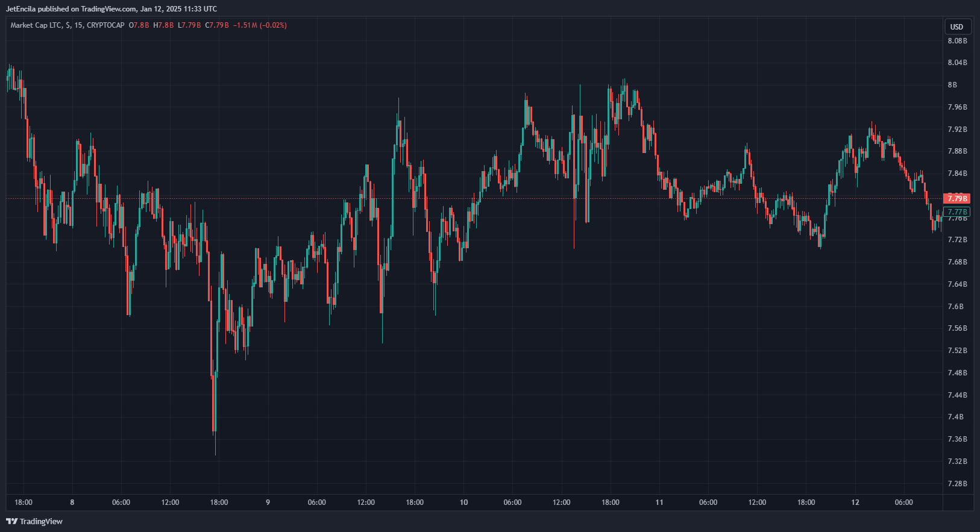Click the 8B price axis label
Image resolution: width=980 pixels, height=532 pixels.
coord(952,85)
